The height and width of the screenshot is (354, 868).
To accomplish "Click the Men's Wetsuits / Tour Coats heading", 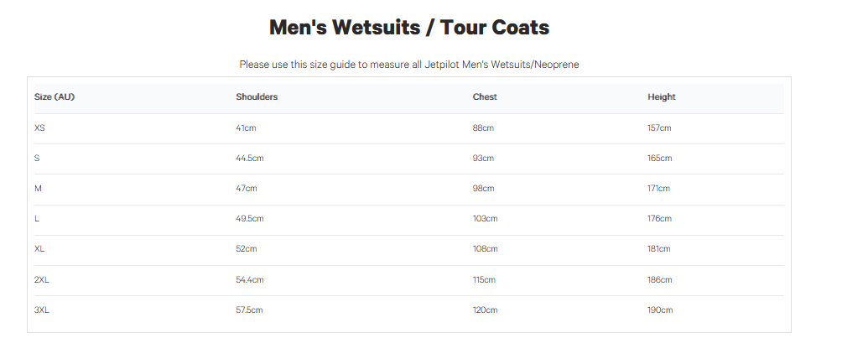I will (x=408, y=28).
